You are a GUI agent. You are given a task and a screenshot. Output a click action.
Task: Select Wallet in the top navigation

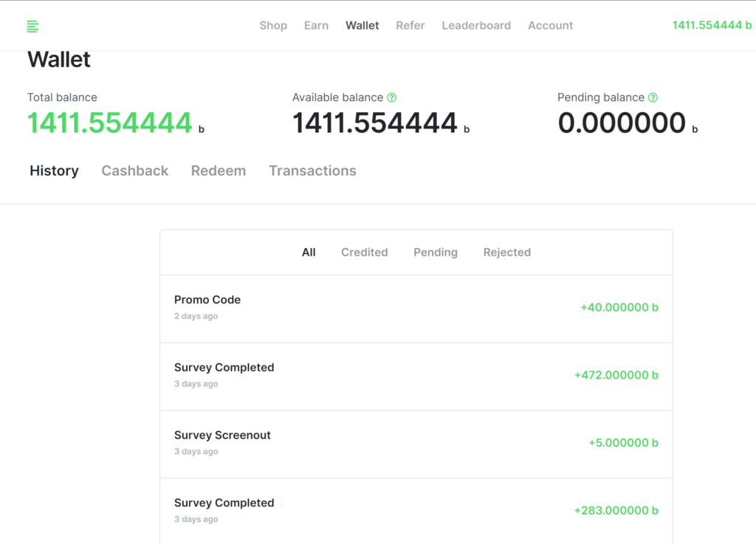(362, 26)
